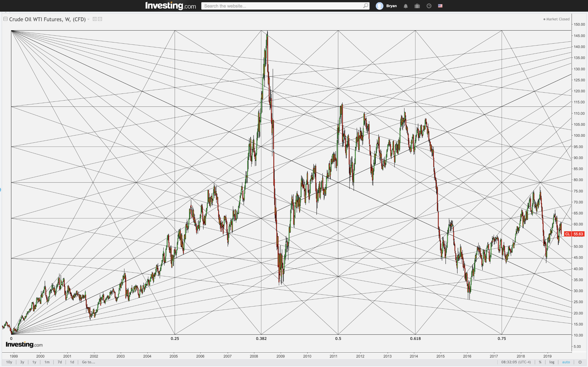Collapse the chart legend box
Viewport: 588px width, 367px height.
click(5, 19)
